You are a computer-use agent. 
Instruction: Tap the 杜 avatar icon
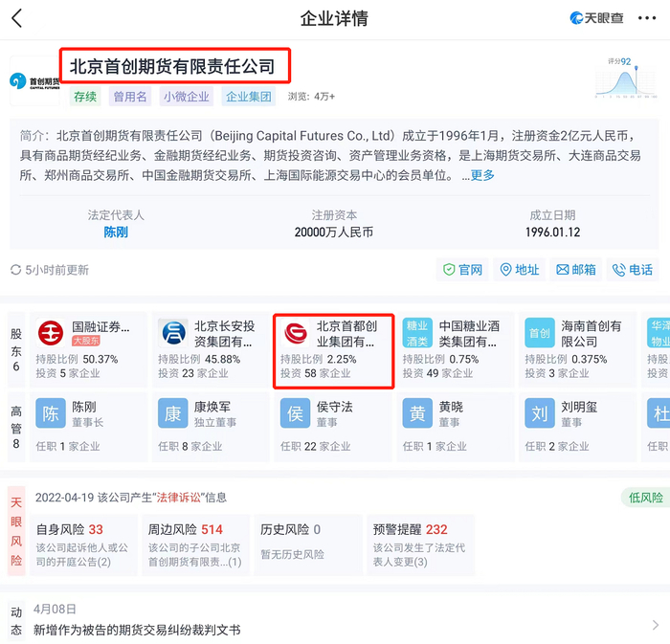point(659,413)
